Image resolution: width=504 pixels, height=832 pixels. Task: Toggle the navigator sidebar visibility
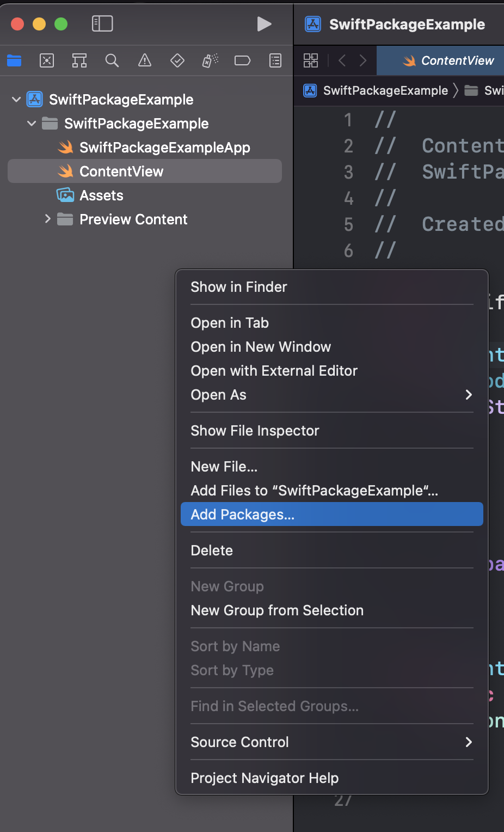(102, 23)
